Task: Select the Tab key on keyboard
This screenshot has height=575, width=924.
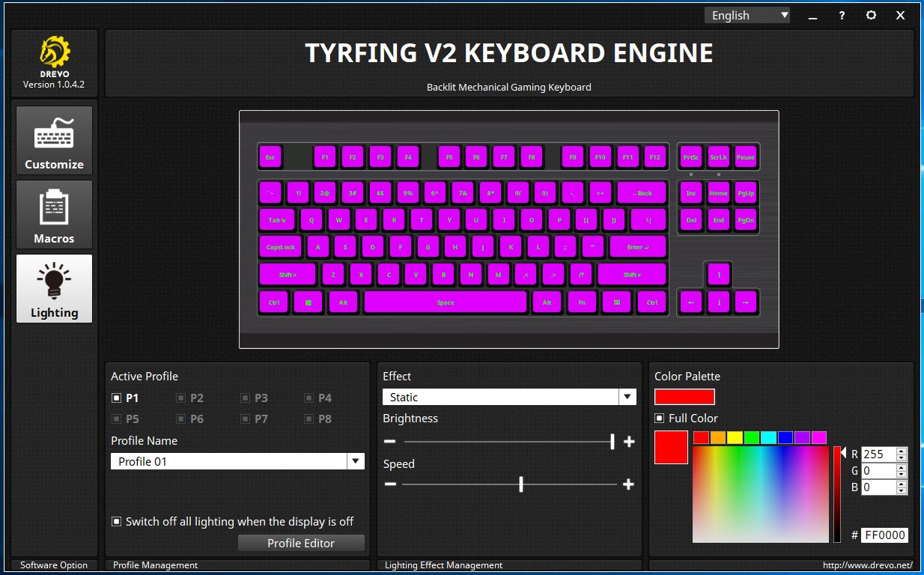Action: click(277, 220)
